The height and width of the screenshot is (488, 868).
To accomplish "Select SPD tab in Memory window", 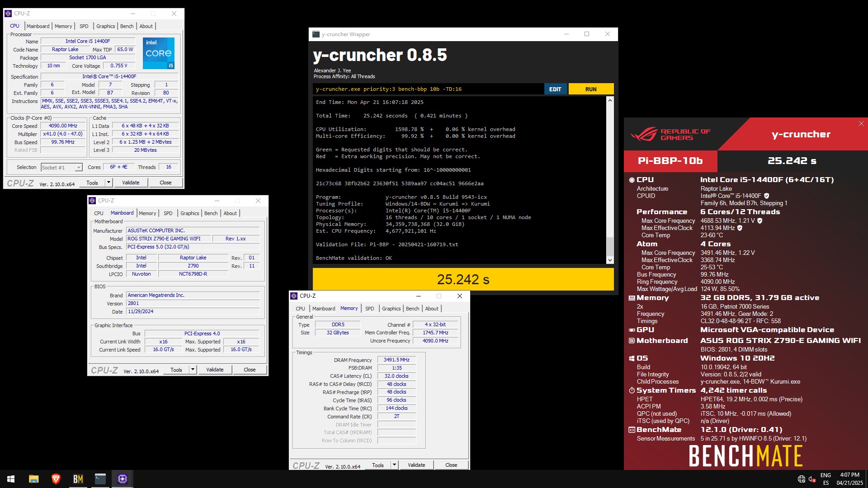I will [370, 309].
